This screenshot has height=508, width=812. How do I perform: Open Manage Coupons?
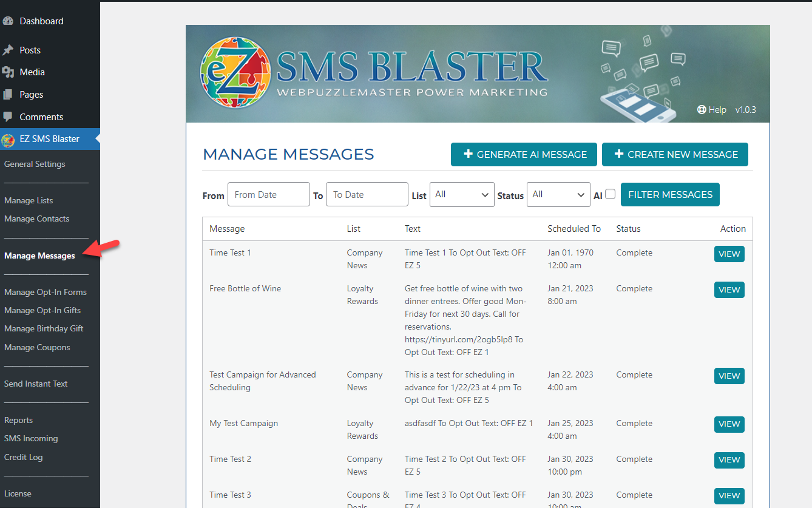37,347
